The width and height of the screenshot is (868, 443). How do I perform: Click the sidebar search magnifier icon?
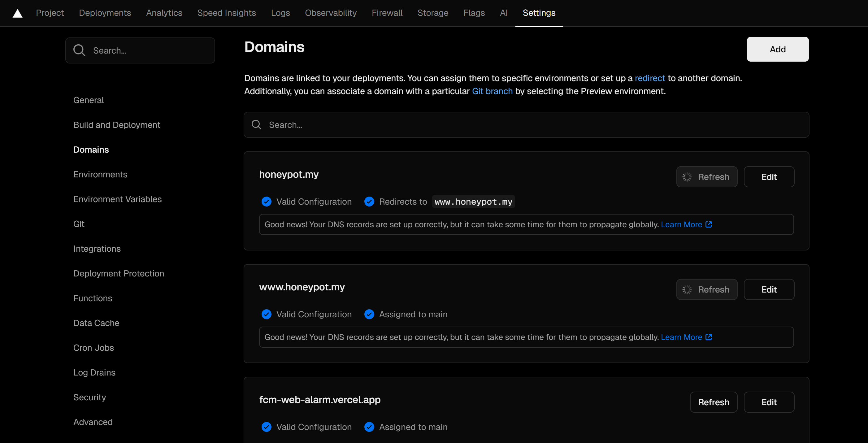click(x=79, y=50)
